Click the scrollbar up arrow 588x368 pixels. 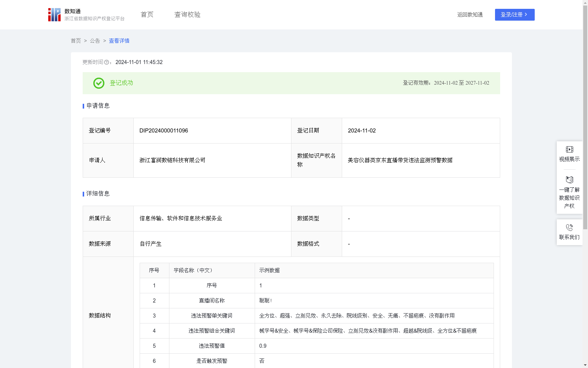(585, 3)
